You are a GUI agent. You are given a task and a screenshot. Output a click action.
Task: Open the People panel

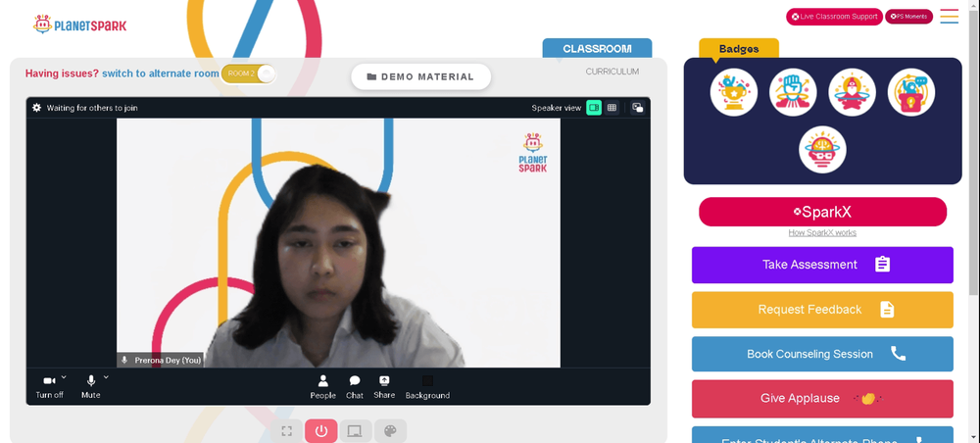[x=323, y=387]
